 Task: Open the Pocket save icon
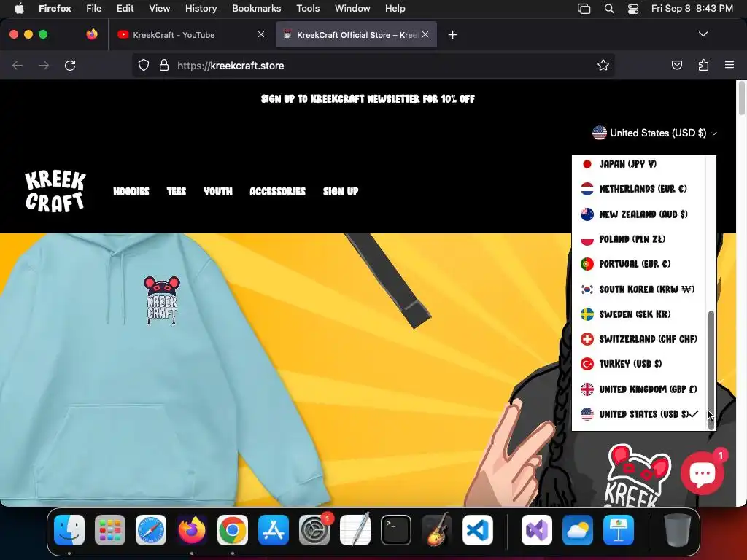(677, 65)
